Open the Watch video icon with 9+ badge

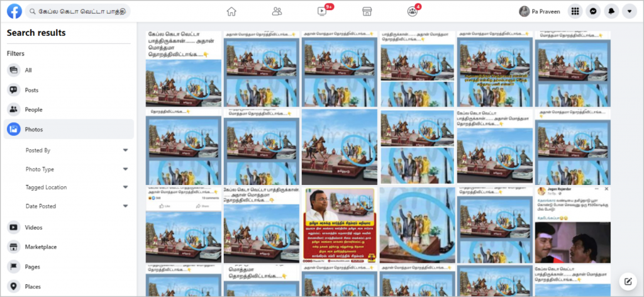323,11
